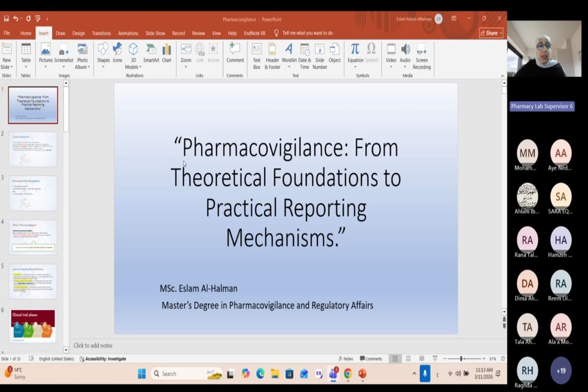Switch to Slide Sorter view

408,358
